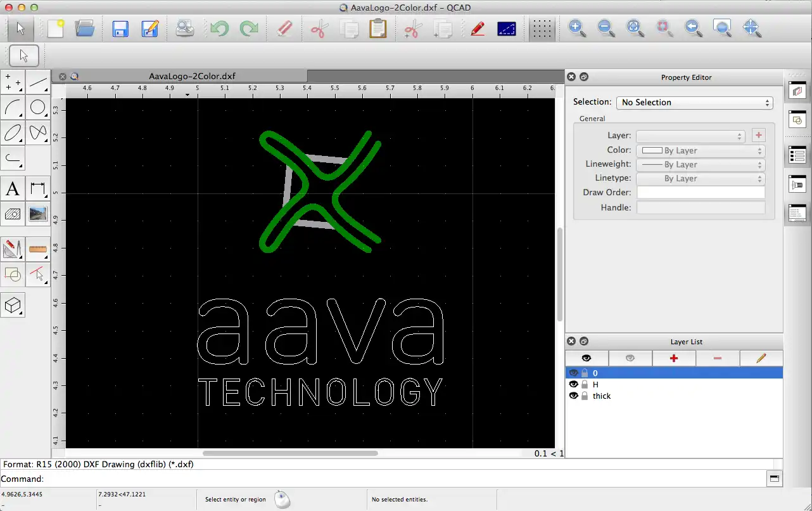Switch to AavaLogo-2Color.dxf document tab
The image size is (812, 511).
click(x=193, y=76)
